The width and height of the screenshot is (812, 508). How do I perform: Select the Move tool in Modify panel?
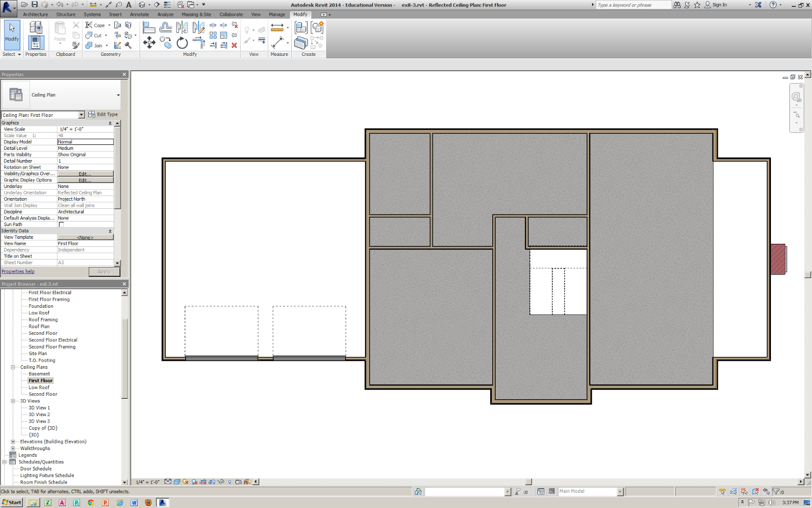pos(149,43)
